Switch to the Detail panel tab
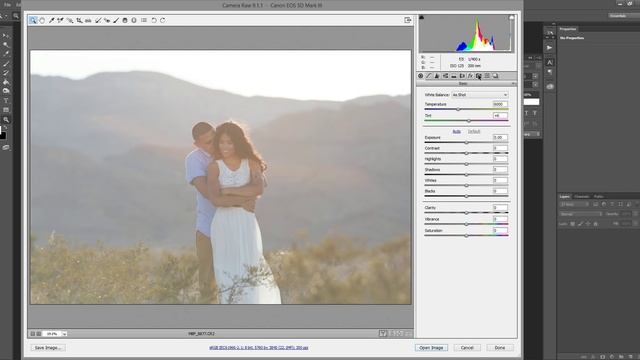 437,76
